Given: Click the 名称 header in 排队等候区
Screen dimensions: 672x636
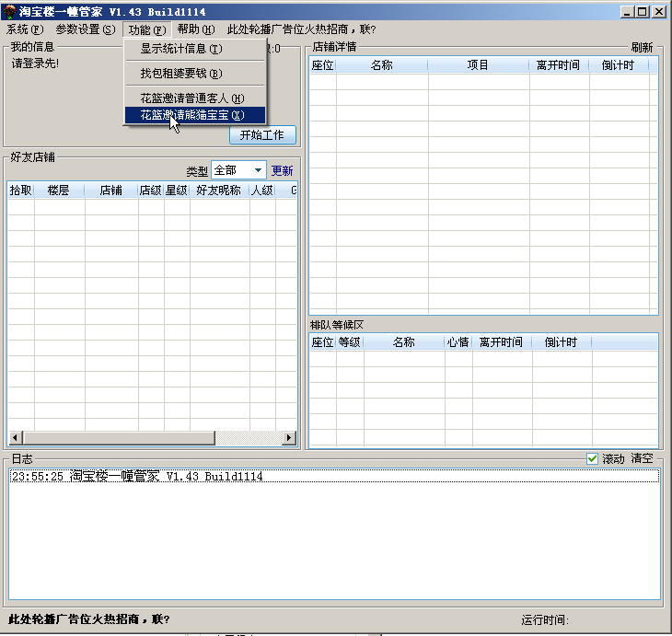Looking at the screenshot, I should 404,342.
